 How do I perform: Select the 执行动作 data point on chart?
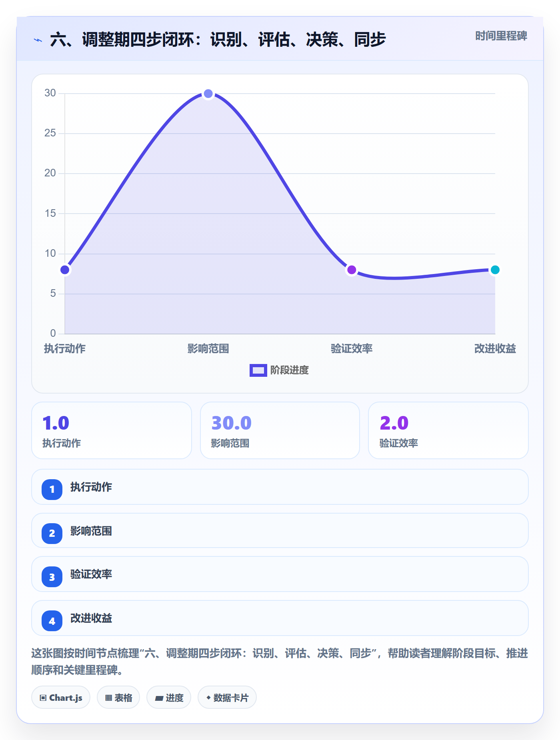point(65,270)
